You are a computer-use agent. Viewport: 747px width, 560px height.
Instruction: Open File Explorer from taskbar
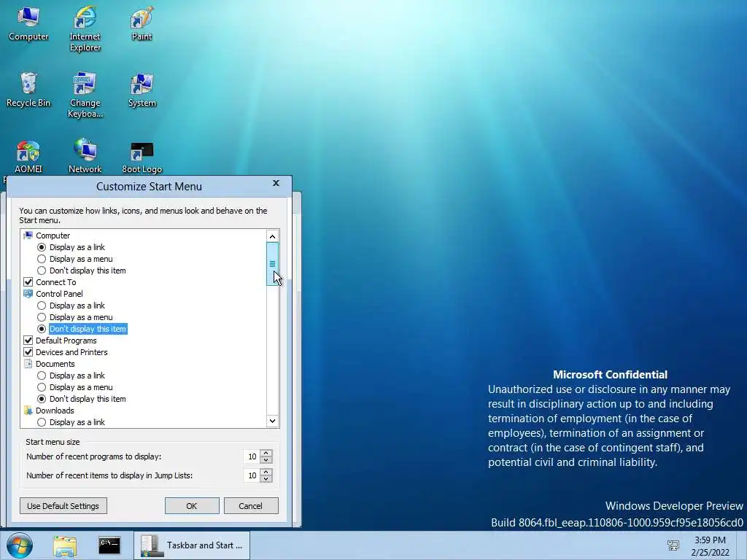[x=65, y=545]
